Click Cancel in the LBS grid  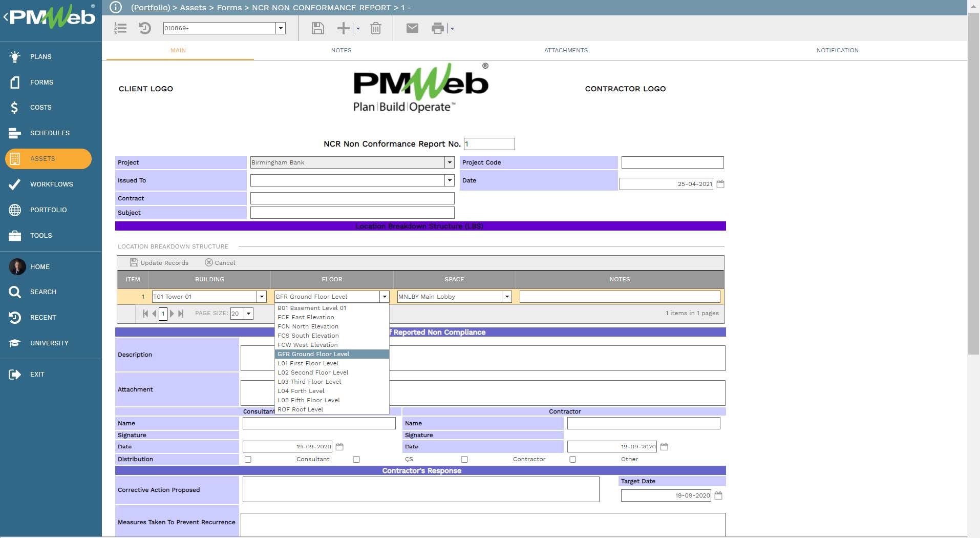[x=220, y=263]
